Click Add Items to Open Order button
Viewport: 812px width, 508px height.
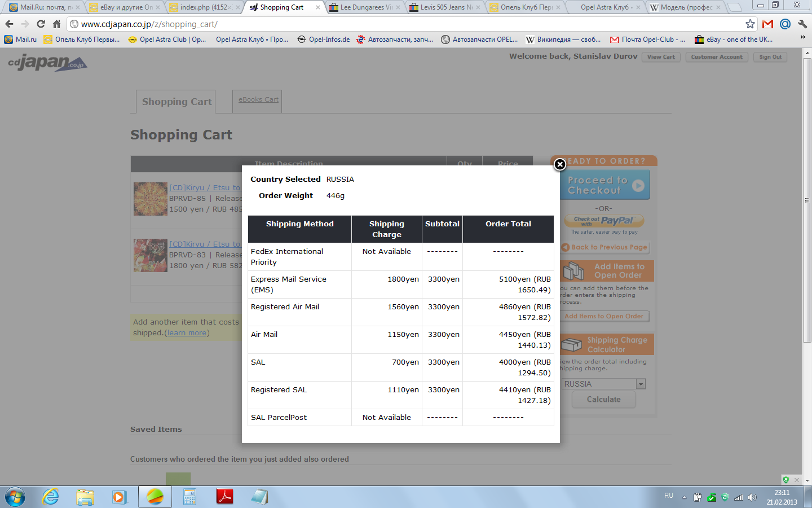(604, 316)
